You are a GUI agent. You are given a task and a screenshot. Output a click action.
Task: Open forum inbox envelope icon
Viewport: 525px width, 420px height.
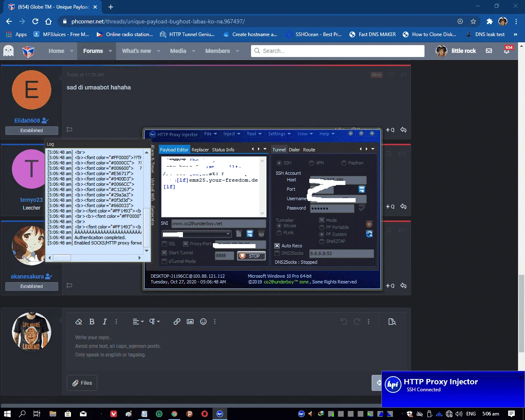(489, 51)
